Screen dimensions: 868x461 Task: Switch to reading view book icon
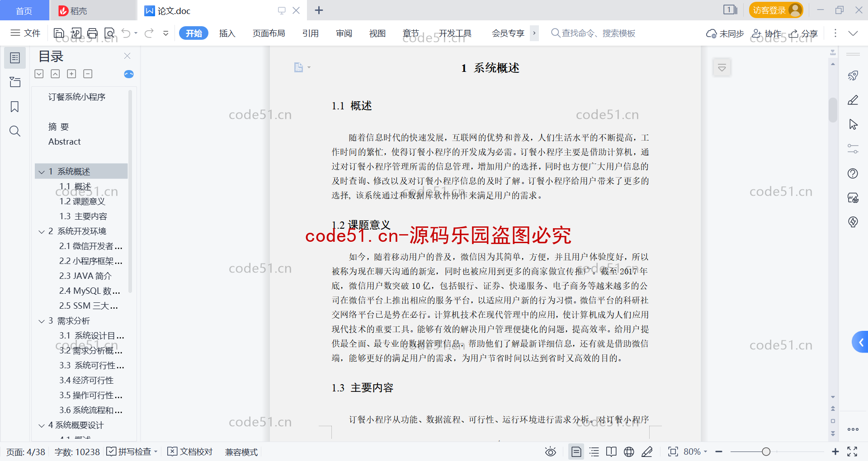(611, 452)
